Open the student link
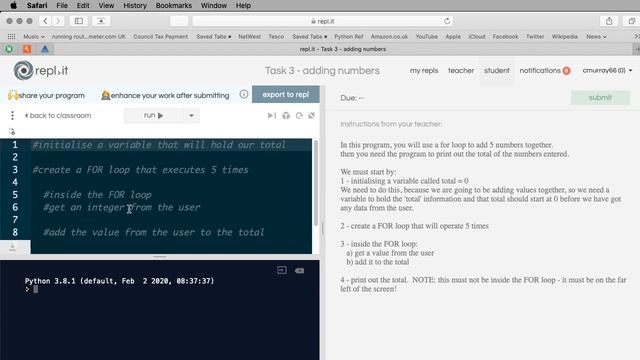Viewport: 640px width, 360px height. (x=497, y=70)
